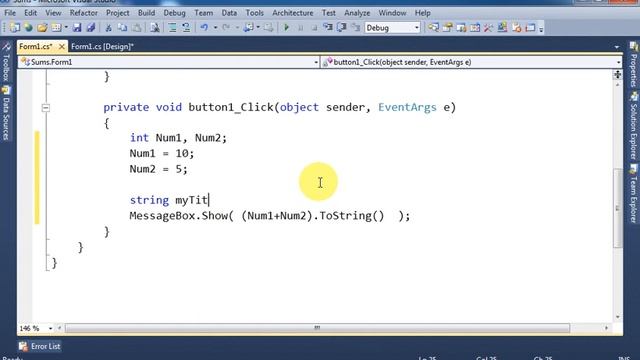Undo the last edit with the blue arrow
The width and height of the screenshot is (640, 360).
pos(204,28)
